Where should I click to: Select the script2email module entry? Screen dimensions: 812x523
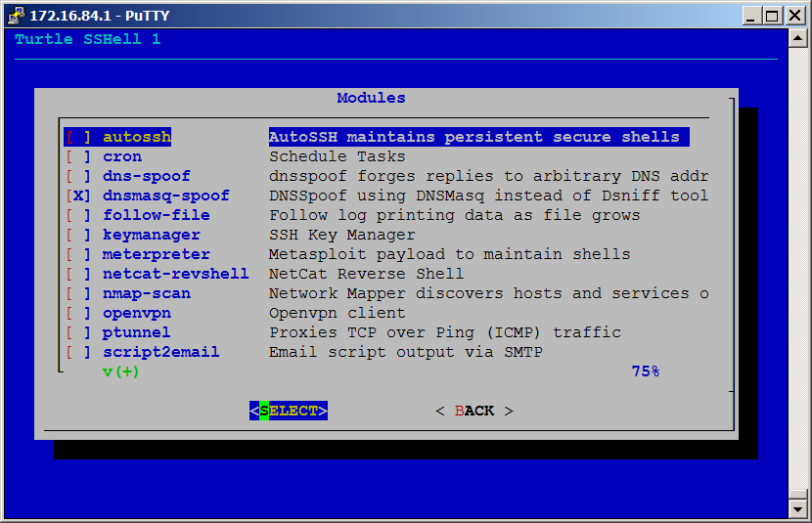point(160,353)
